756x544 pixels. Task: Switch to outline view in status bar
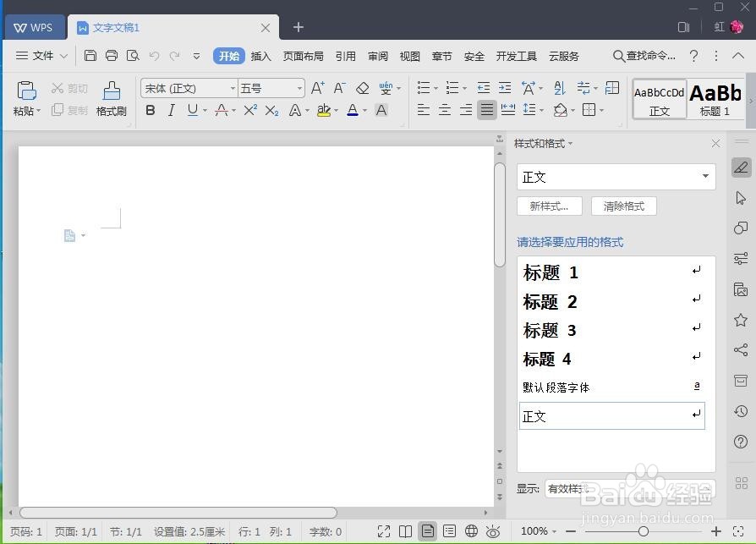[449, 531]
